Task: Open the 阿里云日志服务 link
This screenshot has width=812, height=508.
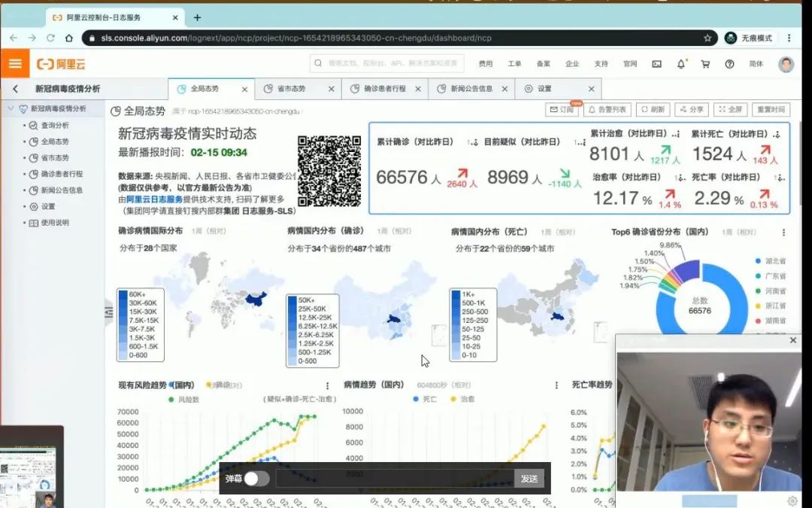Action: (154, 199)
